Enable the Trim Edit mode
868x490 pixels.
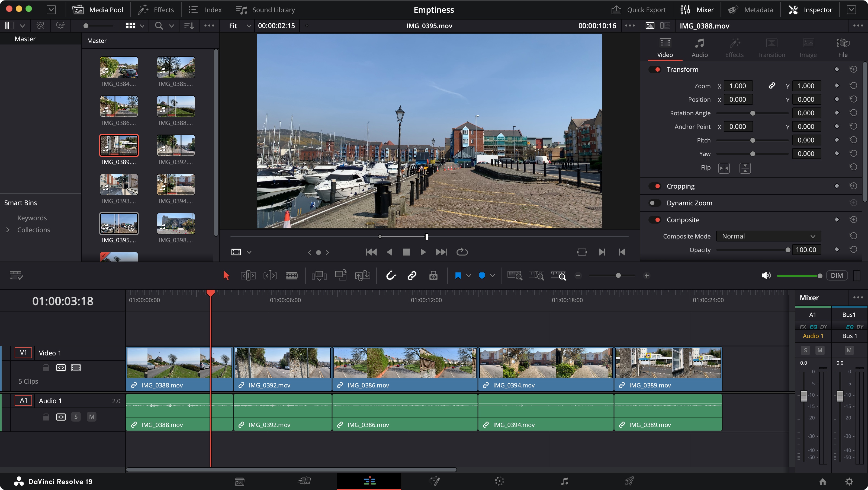tap(248, 275)
